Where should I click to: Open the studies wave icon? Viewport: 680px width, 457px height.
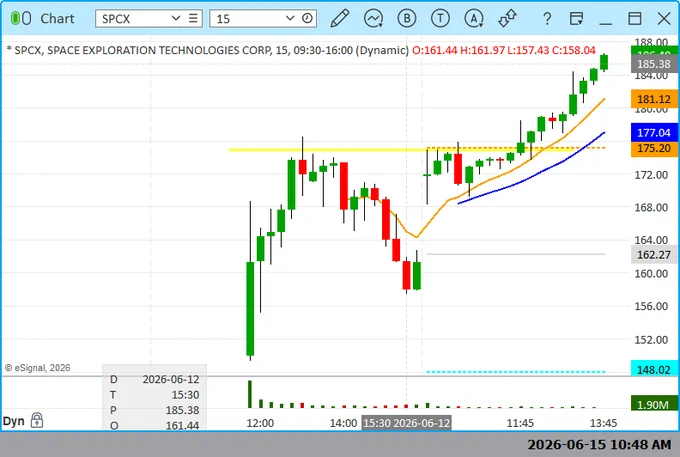373,19
